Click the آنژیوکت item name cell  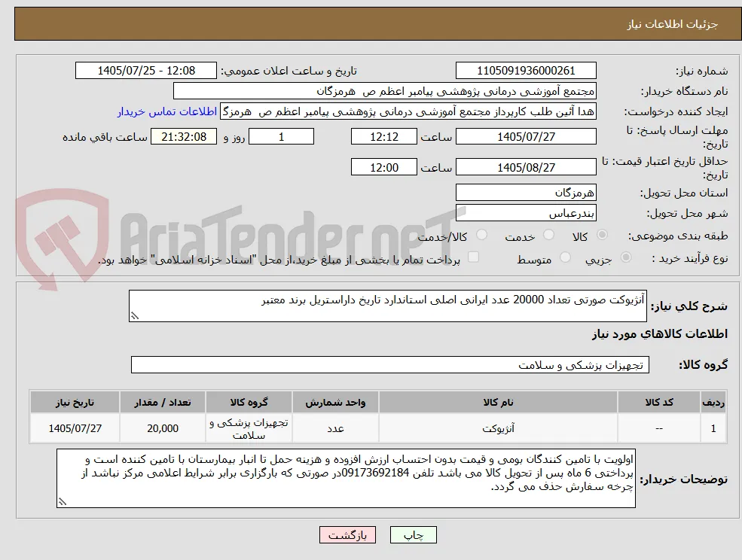coord(498,428)
